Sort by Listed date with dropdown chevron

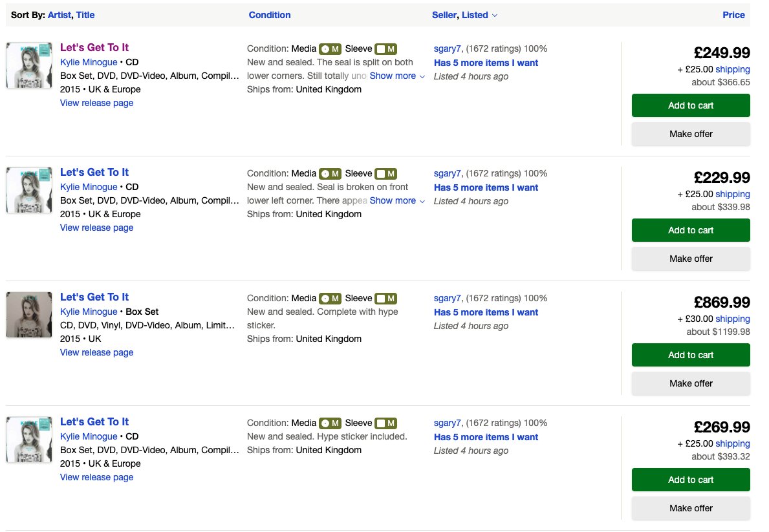coord(479,15)
